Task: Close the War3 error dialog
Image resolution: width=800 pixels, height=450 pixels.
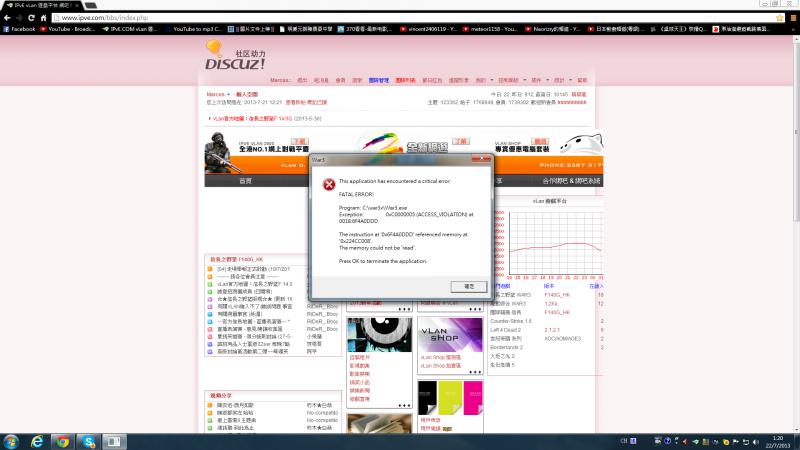Action: pyautogui.click(x=481, y=159)
